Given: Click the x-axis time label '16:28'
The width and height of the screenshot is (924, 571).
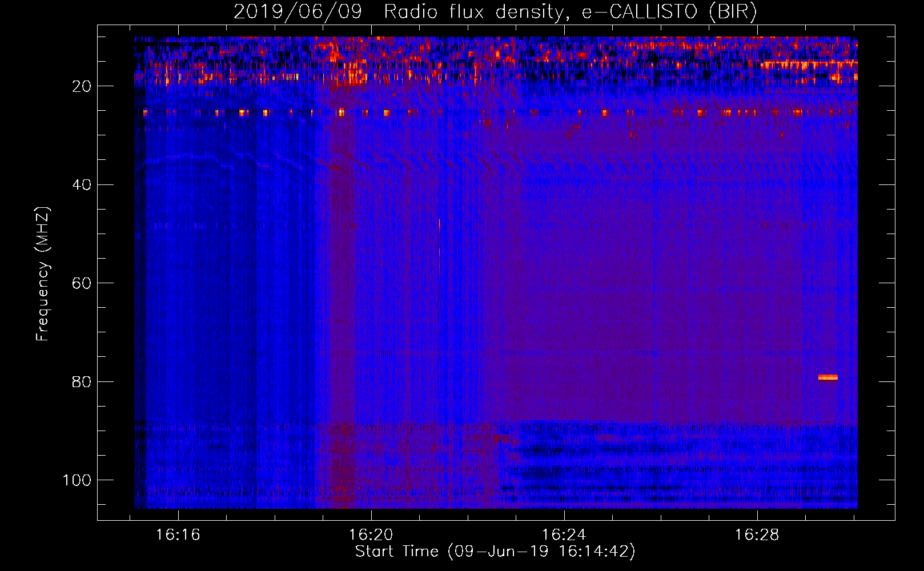Looking at the screenshot, I should coord(757,535).
